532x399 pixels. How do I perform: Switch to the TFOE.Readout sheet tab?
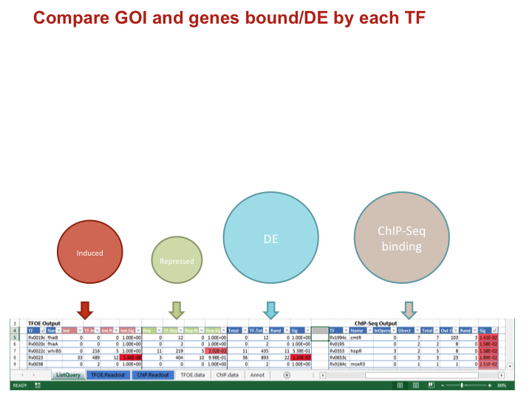click(x=107, y=375)
